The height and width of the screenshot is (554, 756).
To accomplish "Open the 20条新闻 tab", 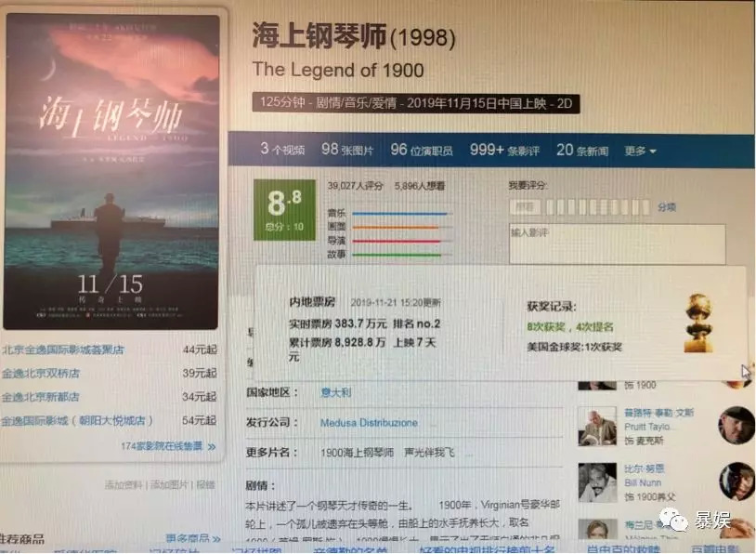I will [x=582, y=151].
